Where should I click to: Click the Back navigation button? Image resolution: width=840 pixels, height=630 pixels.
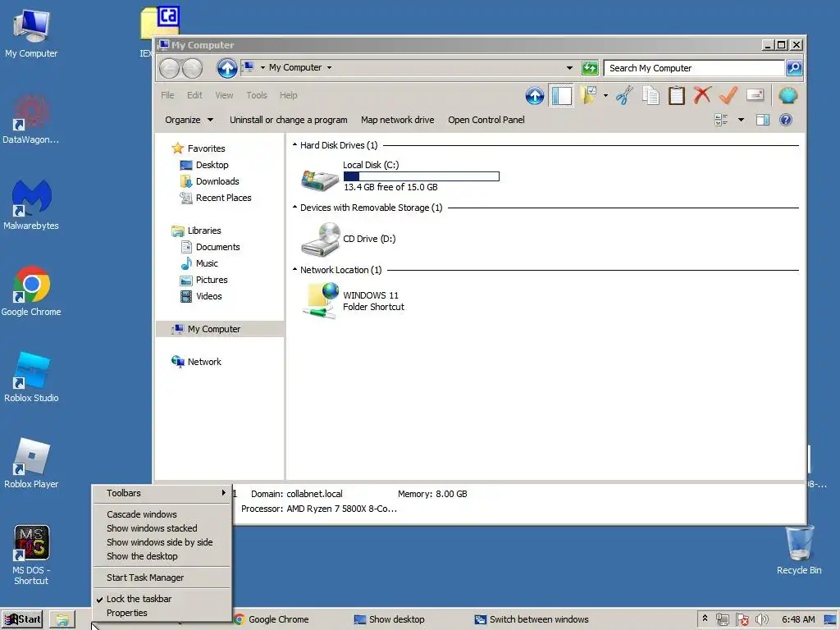click(169, 68)
